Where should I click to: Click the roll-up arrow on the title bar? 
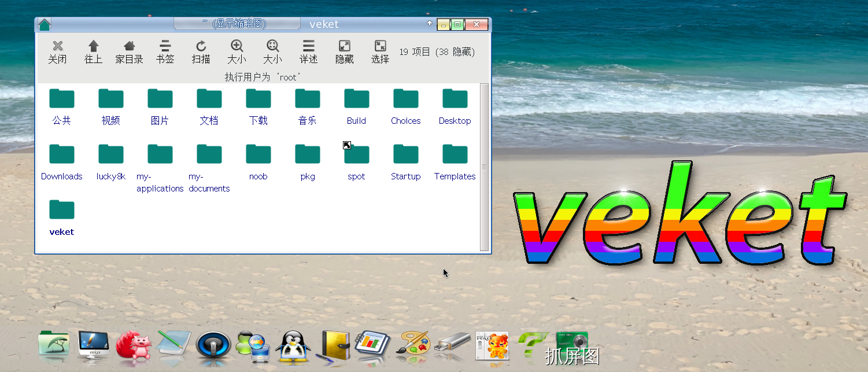click(x=429, y=23)
